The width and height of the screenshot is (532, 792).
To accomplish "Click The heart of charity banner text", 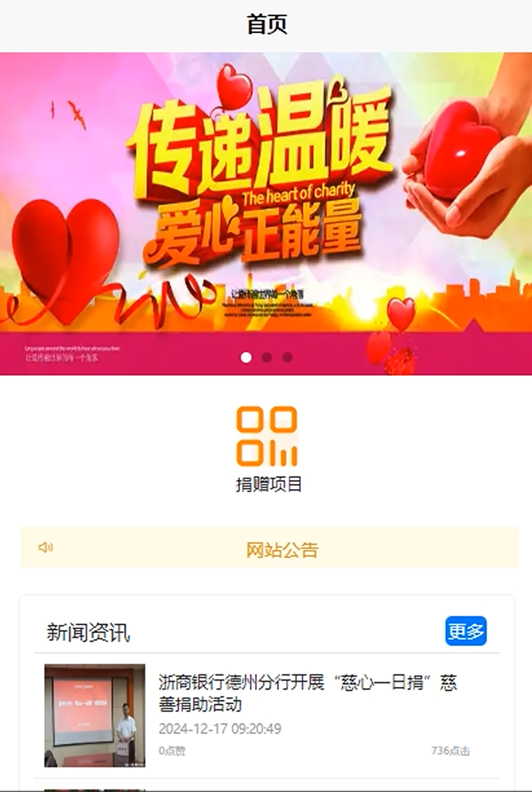I will click(298, 194).
